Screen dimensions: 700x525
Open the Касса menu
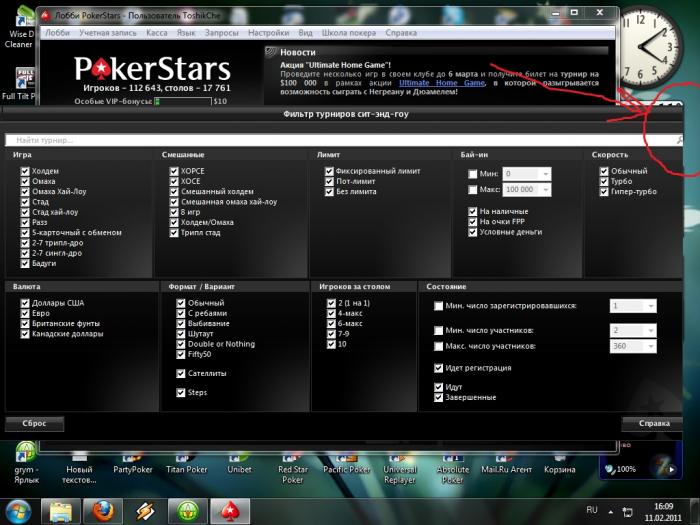click(157, 33)
